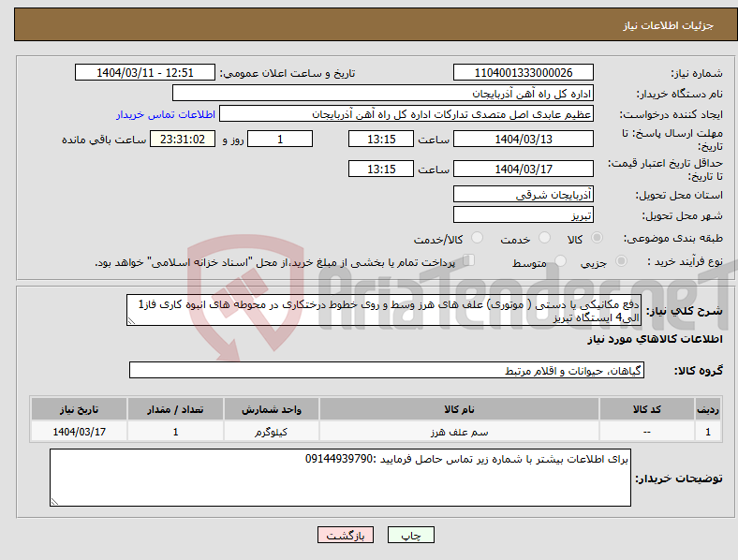Click the unit cell کیلوگرم
The width and height of the screenshot is (738, 560).
tap(272, 432)
